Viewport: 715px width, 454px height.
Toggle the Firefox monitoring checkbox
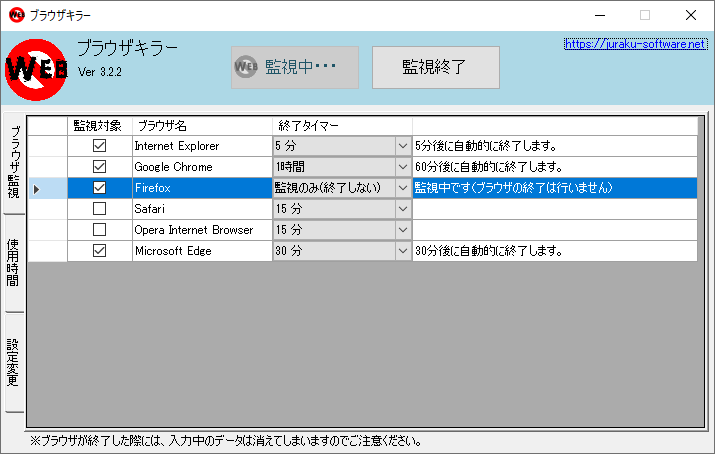[x=99, y=188]
